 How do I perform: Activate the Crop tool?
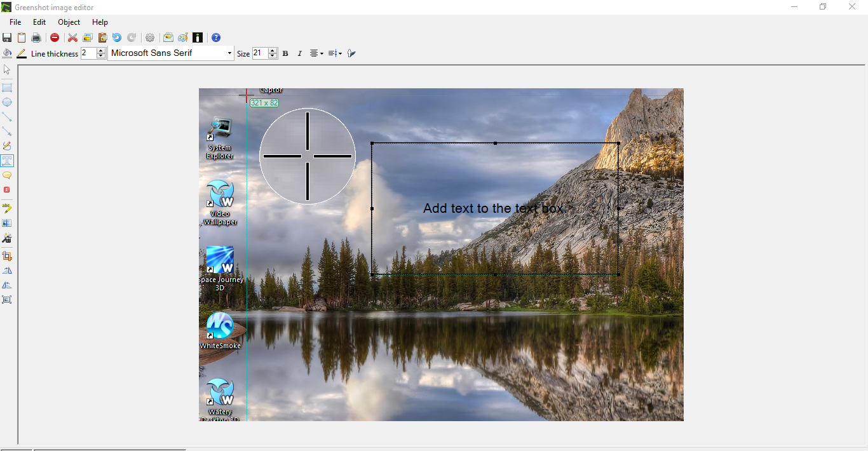tap(7, 256)
